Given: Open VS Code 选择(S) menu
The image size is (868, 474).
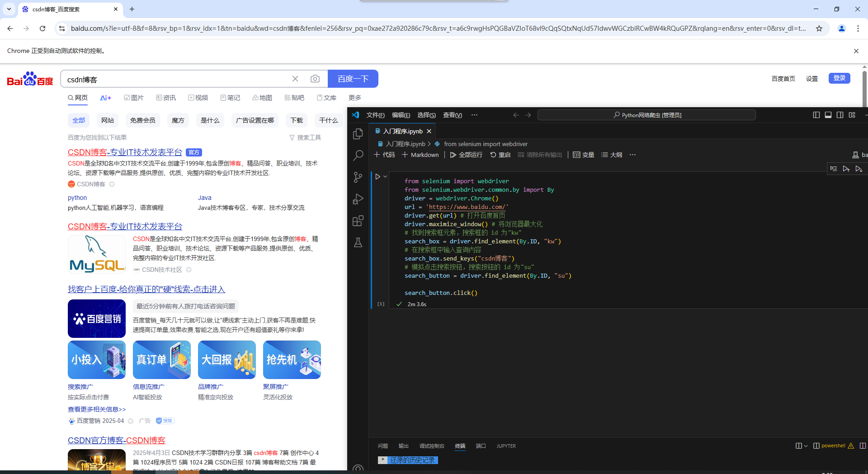Looking at the screenshot, I should (x=426, y=115).
